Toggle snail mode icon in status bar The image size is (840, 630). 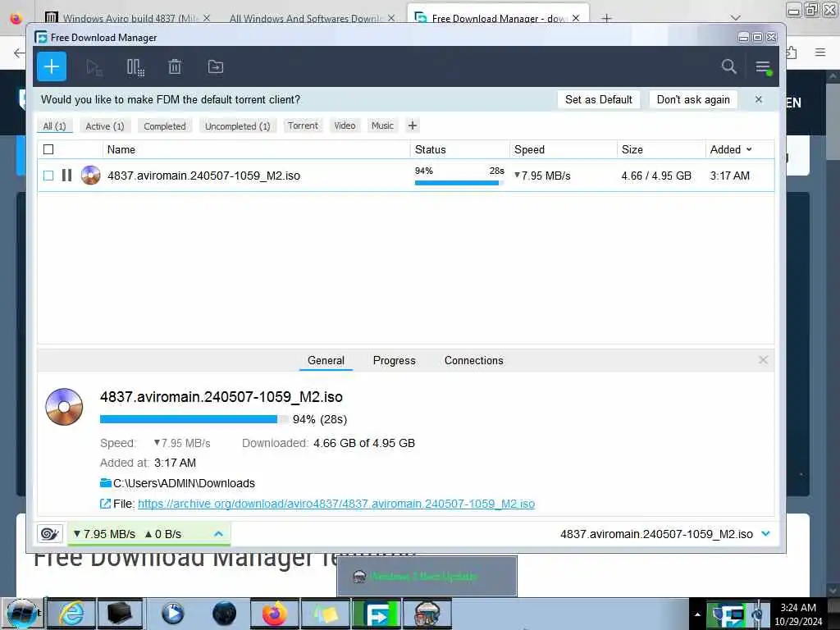tap(49, 533)
